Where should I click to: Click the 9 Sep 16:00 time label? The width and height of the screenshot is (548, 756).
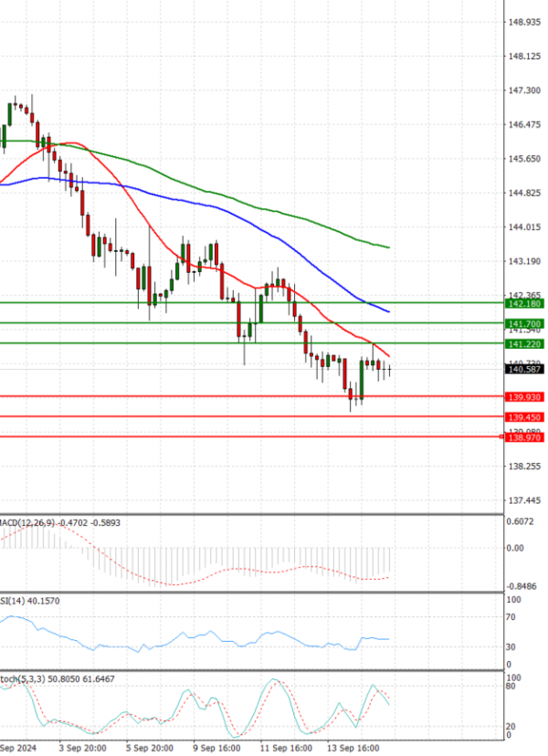[x=216, y=749]
